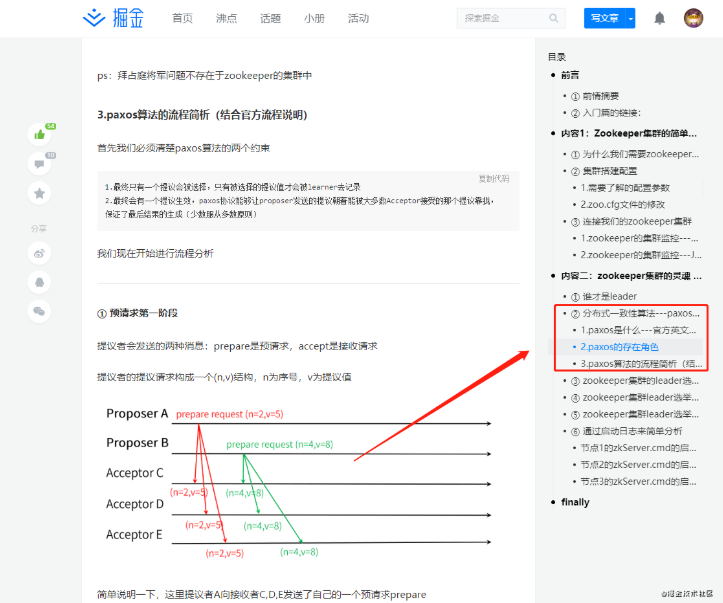
Task: Jump to ① 谁才是leader entry
Action: point(604,296)
